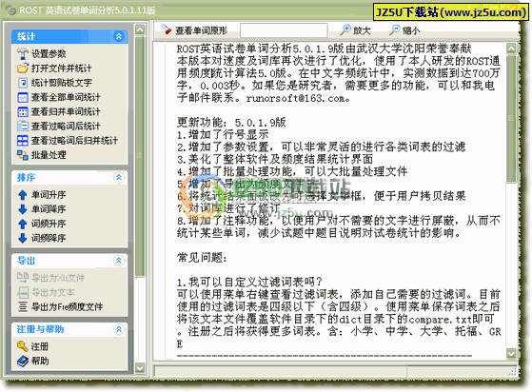Sort by 词频升序
The width and height of the screenshot is (532, 392).
[x=49, y=224]
